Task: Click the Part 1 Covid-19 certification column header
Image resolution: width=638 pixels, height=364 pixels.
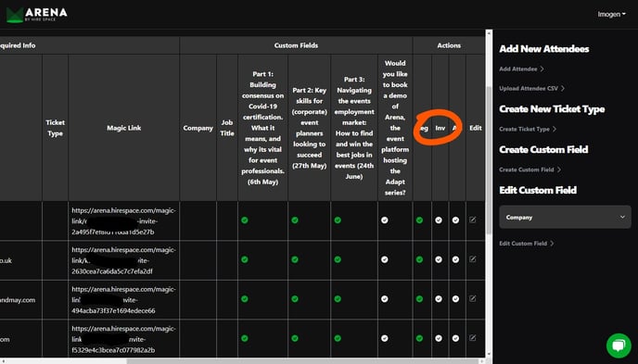Action: [262, 128]
